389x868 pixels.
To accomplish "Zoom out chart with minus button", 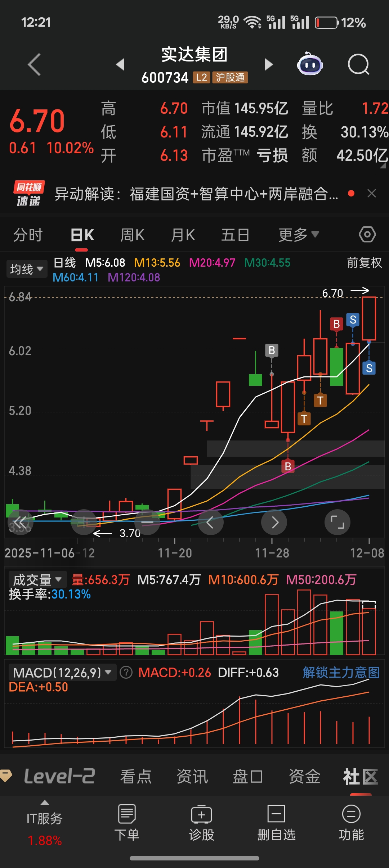I will pyautogui.click(x=147, y=522).
